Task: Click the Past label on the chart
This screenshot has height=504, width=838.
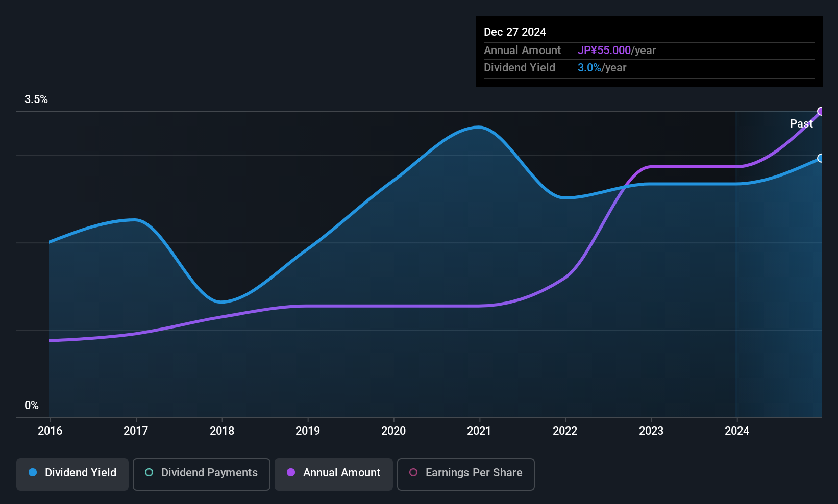Action: (801, 123)
